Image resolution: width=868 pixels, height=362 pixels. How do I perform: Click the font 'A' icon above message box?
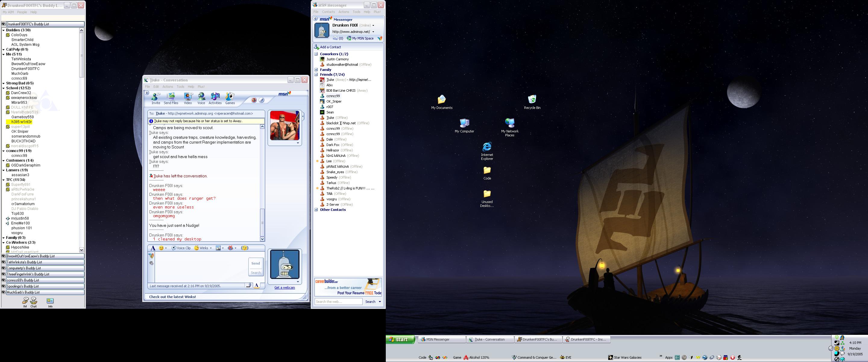click(153, 248)
